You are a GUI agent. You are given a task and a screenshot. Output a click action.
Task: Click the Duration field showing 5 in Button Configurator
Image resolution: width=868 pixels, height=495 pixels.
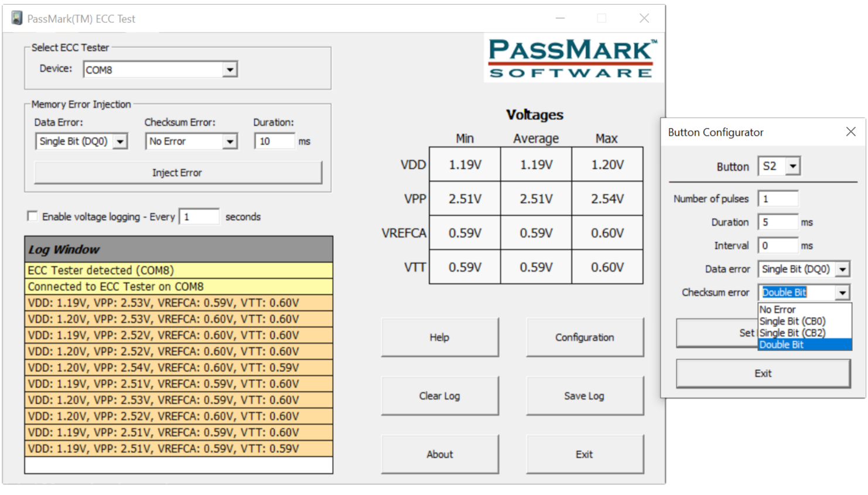click(x=778, y=222)
